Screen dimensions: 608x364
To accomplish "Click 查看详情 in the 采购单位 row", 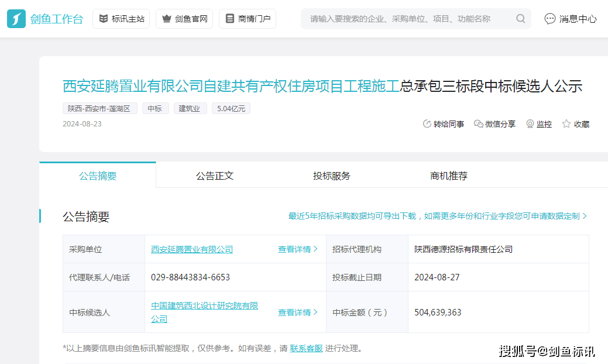I will click(298, 249).
